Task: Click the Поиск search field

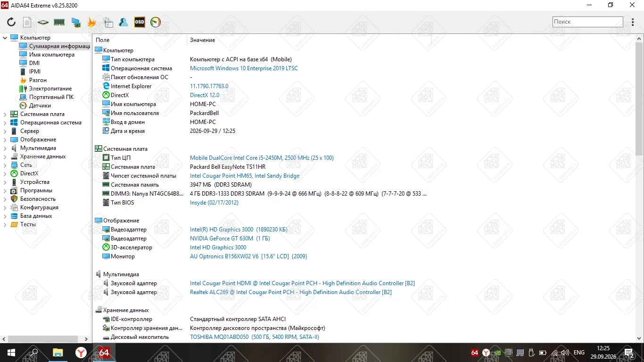Action: (x=588, y=22)
